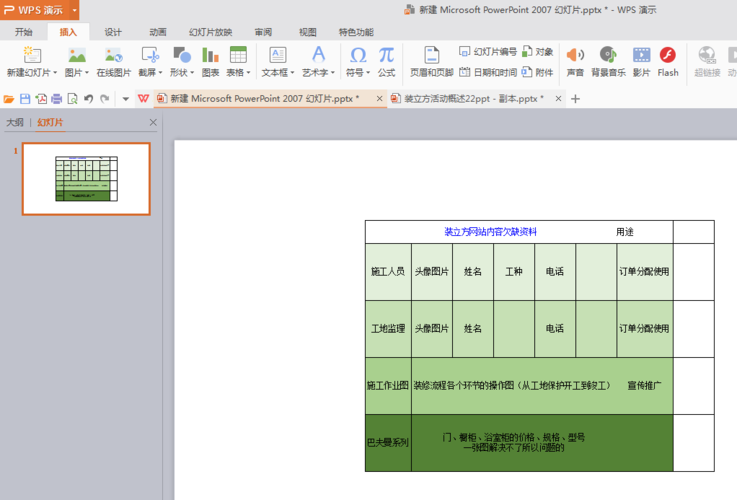The width and height of the screenshot is (737, 500).
Task: Click the redo arrow icon
Action: coord(104,99)
